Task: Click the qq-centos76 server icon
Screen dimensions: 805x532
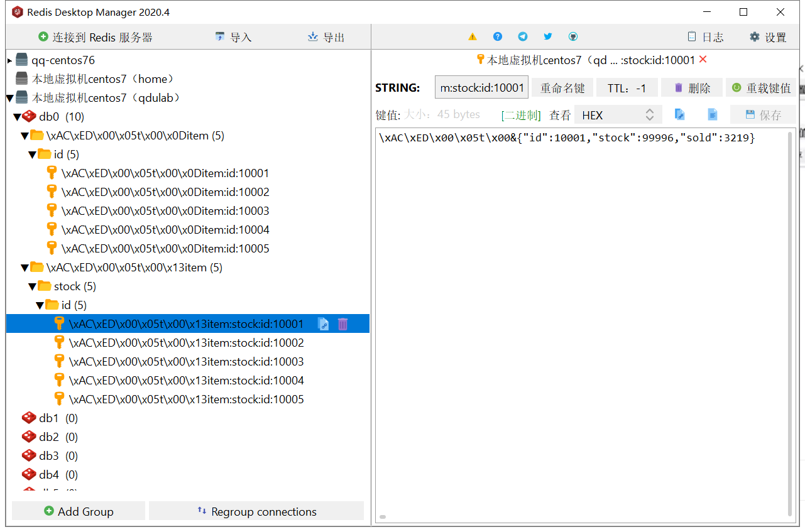Action: [x=22, y=60]
